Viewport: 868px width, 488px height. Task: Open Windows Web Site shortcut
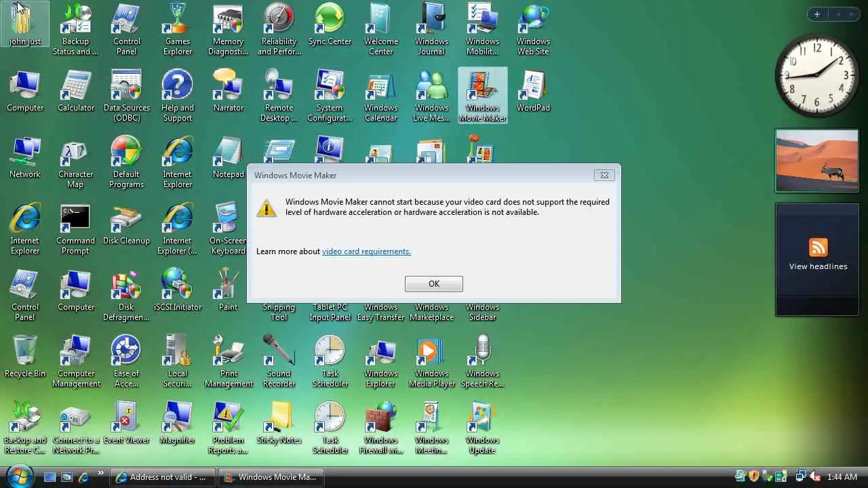pyautogui.click(x=533, y=29)
